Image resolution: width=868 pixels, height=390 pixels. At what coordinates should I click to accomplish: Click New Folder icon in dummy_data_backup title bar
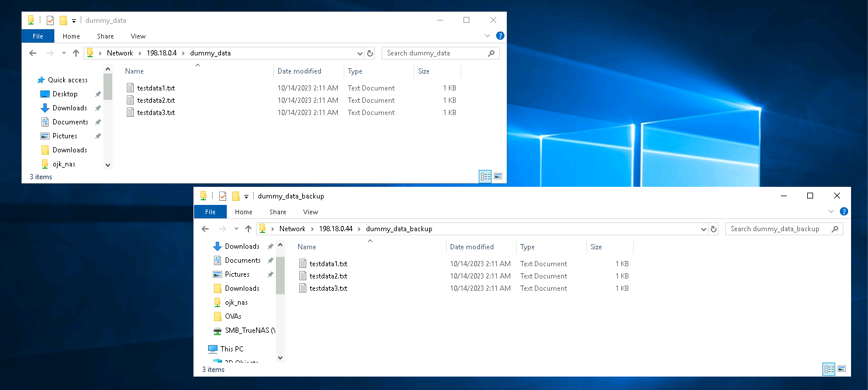pos(236,196)
